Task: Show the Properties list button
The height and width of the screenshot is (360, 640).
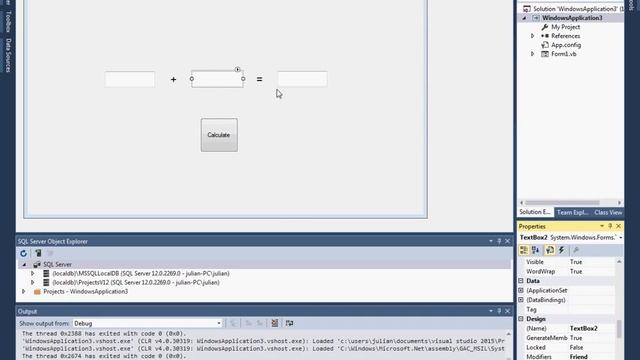Action: point(550,250)
